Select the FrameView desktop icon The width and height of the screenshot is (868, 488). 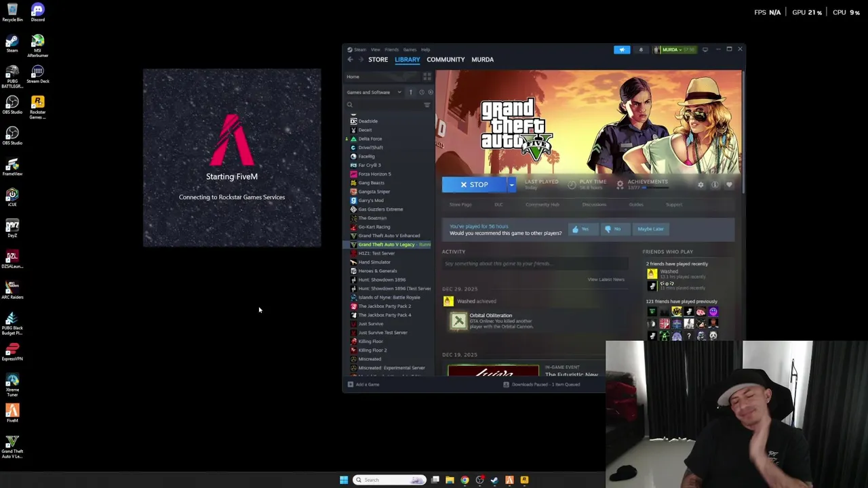(x=12, y=167)
